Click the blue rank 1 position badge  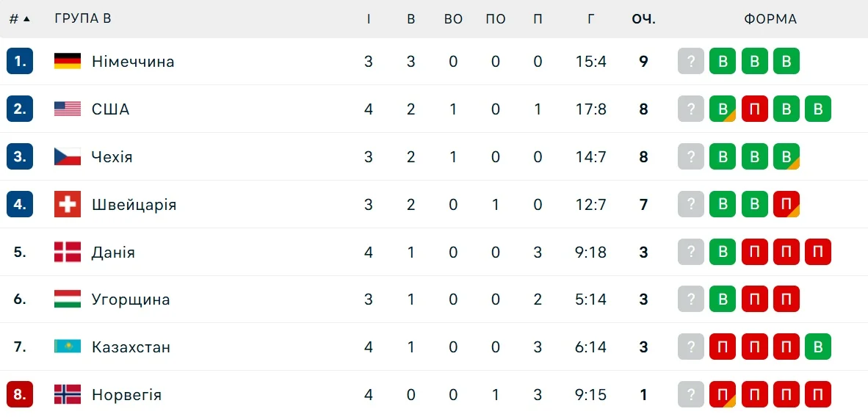coord(20,62)
